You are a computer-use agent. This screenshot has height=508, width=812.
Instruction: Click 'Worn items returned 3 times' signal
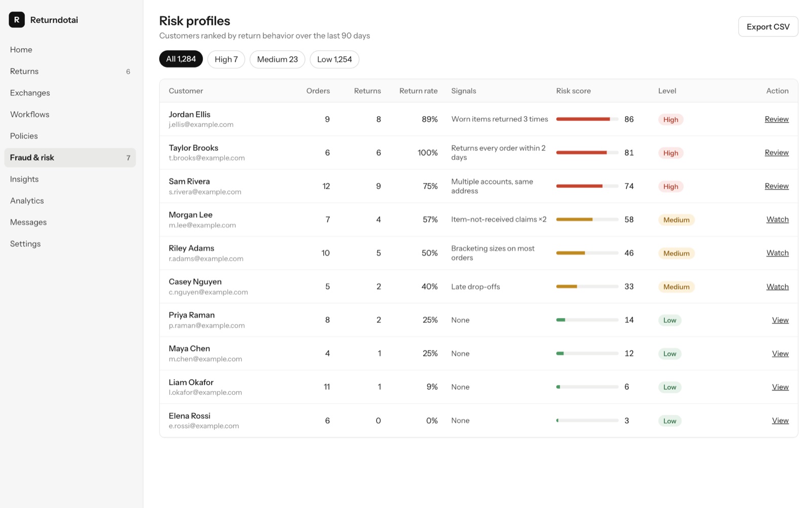pyautogui.click(x=499, y=119)
